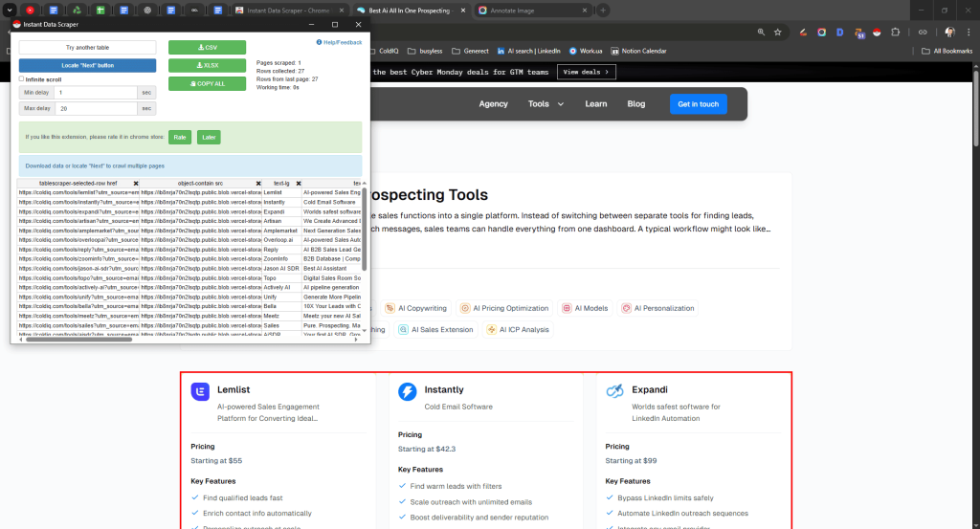This screenshot has height=529, width=980.
Task: Open the Blog nav item
Action: pyautogui.click(x=635, y=103)
